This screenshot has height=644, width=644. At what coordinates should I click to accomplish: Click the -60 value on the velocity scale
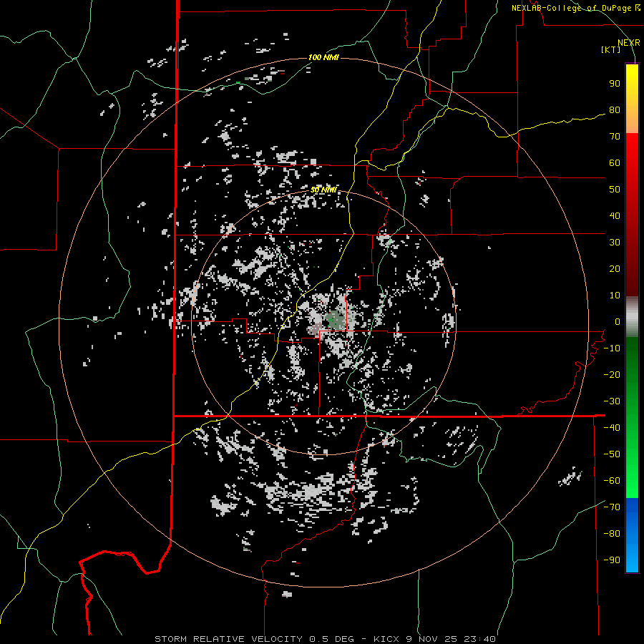pos(612,481)
